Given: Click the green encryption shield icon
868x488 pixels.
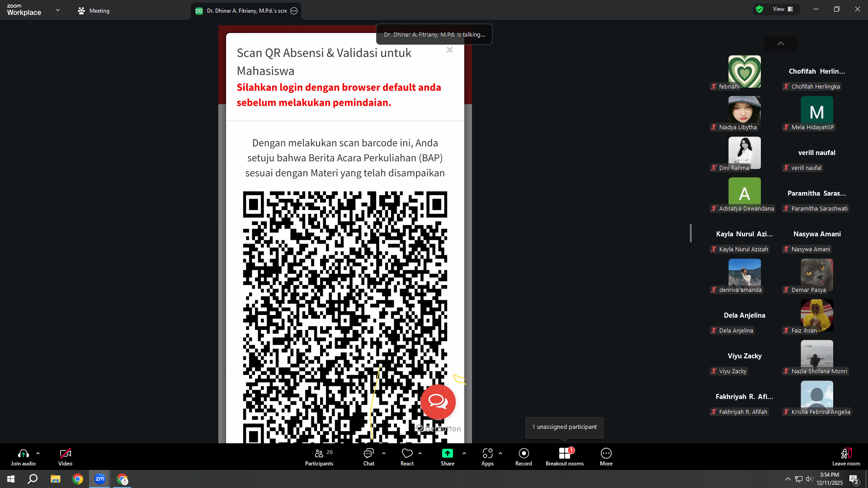Looking at the screenshot, I should click(x=759, y=9).
